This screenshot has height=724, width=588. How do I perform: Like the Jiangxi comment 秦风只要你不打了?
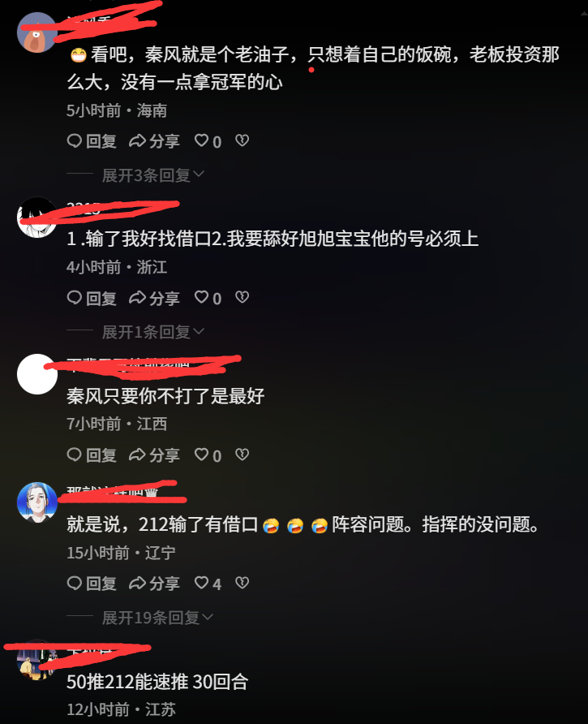click(x=208, y=455)
